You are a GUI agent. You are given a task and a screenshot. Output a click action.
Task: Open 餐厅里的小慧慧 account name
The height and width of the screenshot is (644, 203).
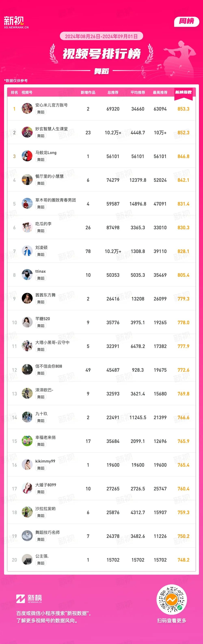[50, 176]
